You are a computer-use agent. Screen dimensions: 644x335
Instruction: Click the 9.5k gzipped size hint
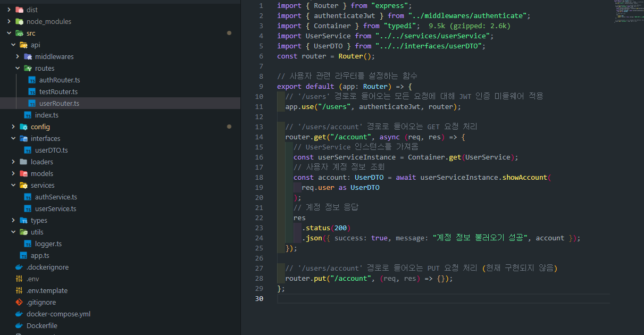point(470,26)
